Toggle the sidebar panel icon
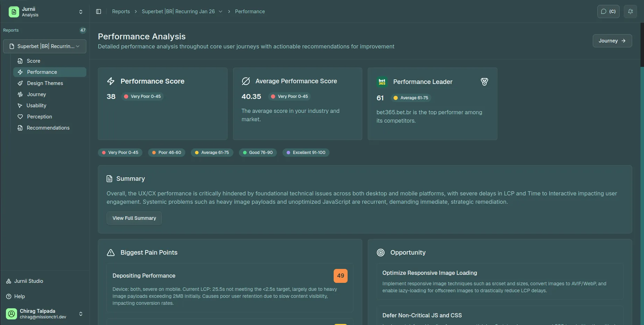The image size is (644, 325). 99,11
